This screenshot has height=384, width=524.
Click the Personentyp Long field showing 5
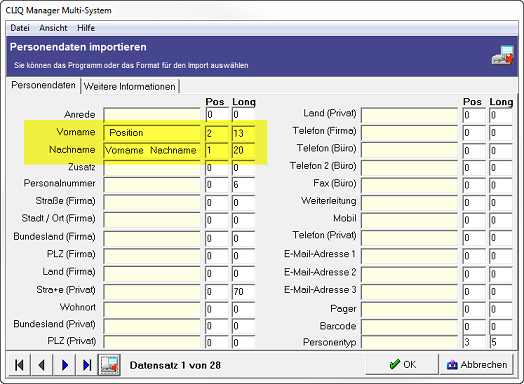(x=501, y=343)
